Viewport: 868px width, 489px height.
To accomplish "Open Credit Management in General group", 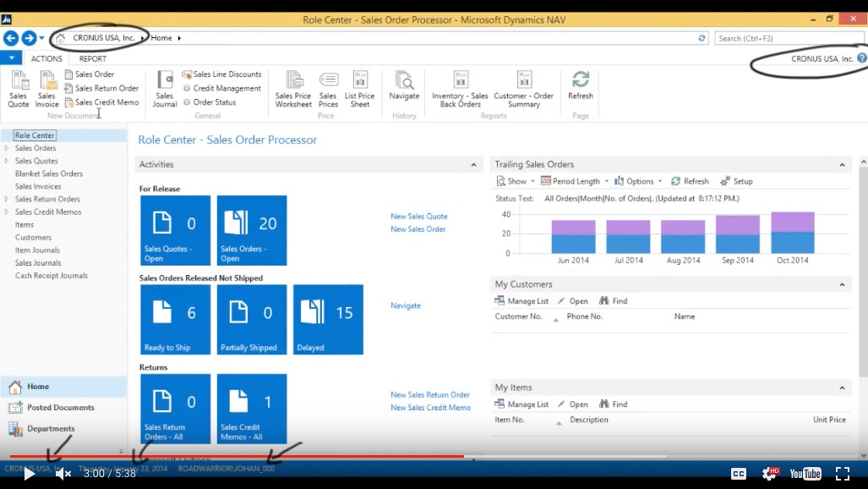I will click(222, 88).
